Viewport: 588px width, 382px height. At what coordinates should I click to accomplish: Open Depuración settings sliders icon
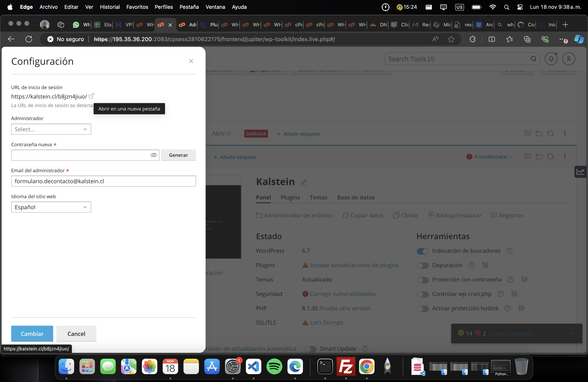coord(485,265)
